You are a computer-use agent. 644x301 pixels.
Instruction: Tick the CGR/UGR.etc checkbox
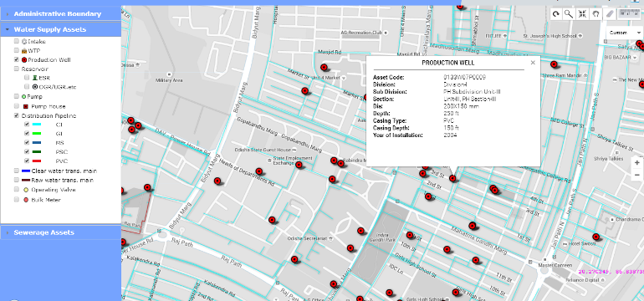click(x=27, y=87)
